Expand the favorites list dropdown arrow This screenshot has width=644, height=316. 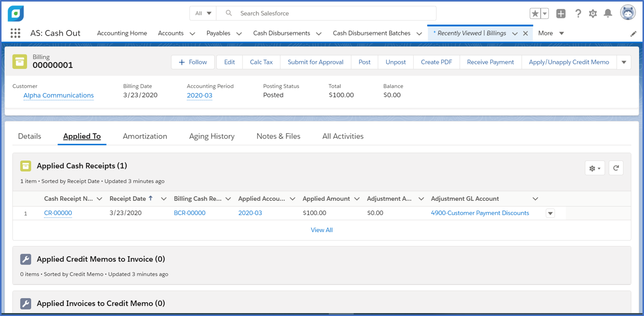pyautogui.click(x=545, y=13)
